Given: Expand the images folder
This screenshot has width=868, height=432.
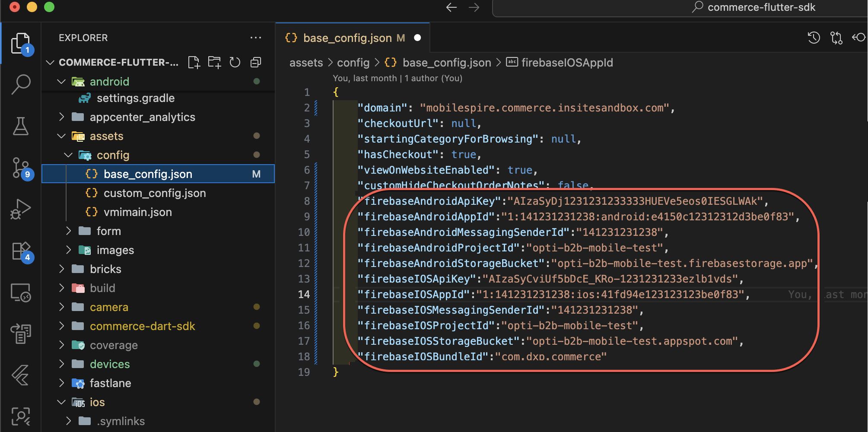Looking at the screenshot, I should (68, 250).
